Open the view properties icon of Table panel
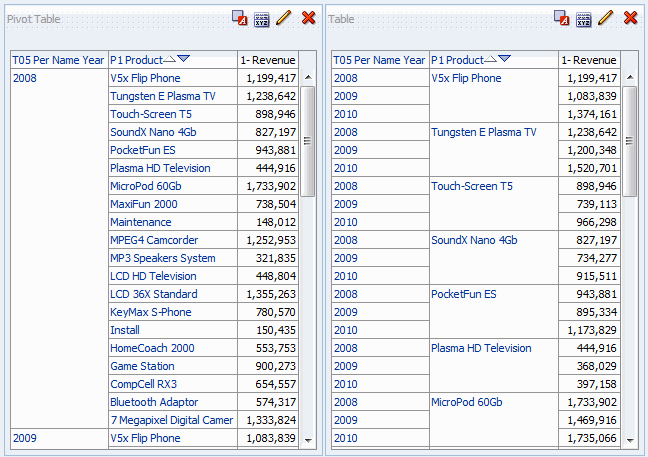This screenshot has width=648, height=457. click(584, 18)
